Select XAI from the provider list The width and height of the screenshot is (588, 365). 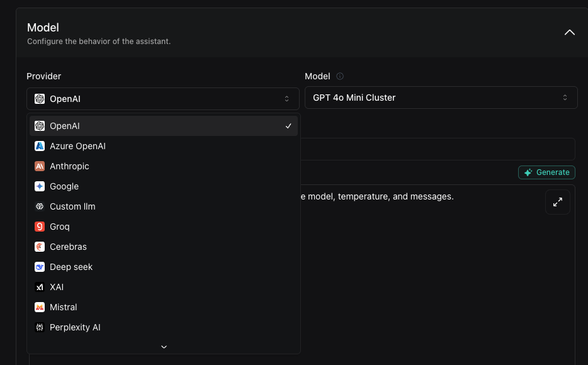[57, 287]
